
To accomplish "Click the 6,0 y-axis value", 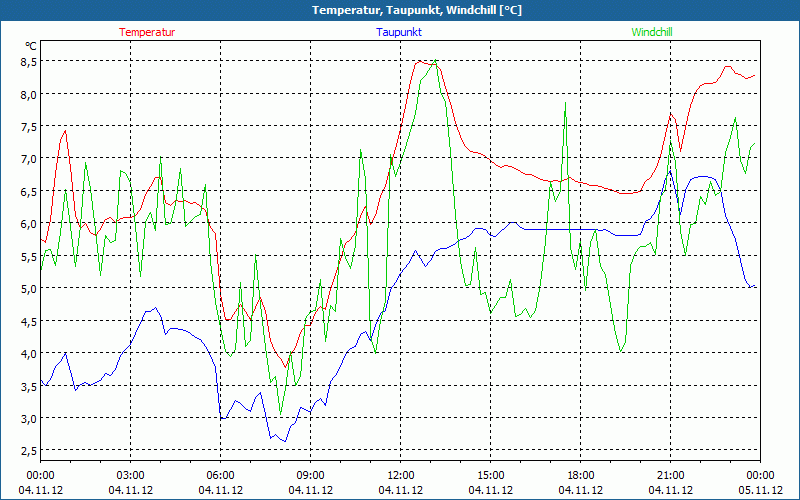I will tap(30, 223).
